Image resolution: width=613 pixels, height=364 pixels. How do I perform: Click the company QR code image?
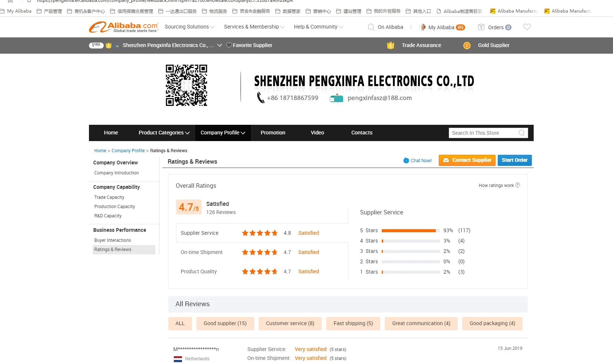[x=186, y=85]
